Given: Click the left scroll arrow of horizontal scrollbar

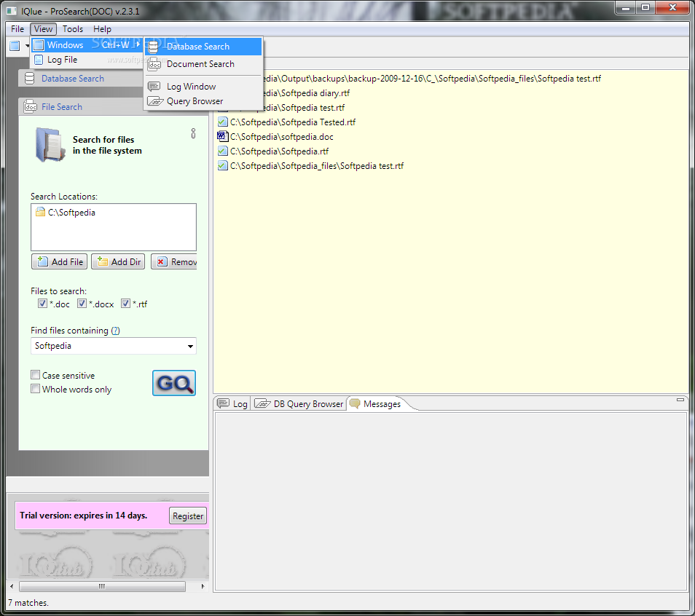Looking at the screenshot, I should tap(12, 586).
